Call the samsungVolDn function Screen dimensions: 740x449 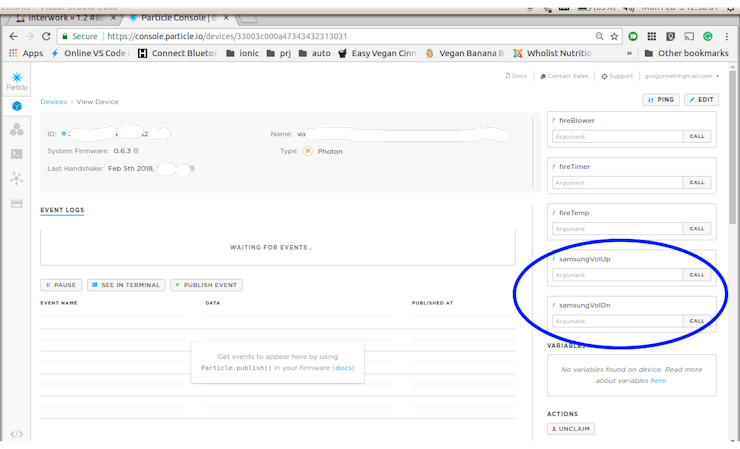tap(697, 321)
